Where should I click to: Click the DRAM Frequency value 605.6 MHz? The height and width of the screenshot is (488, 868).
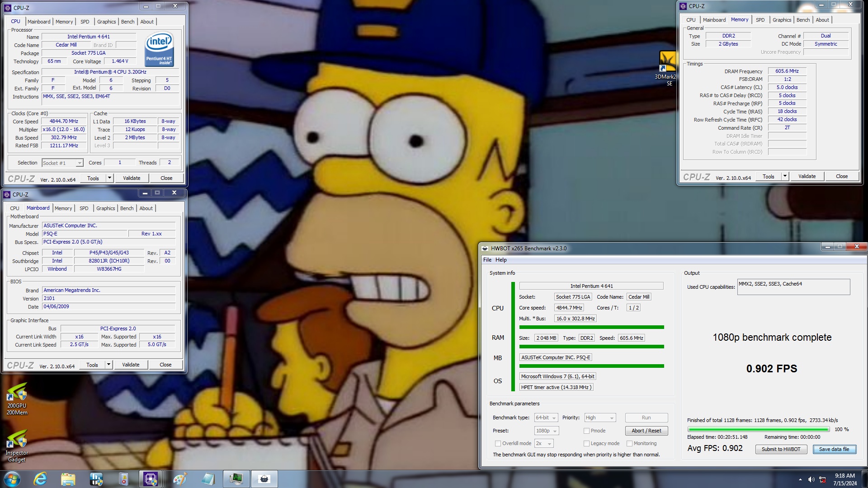787,71
